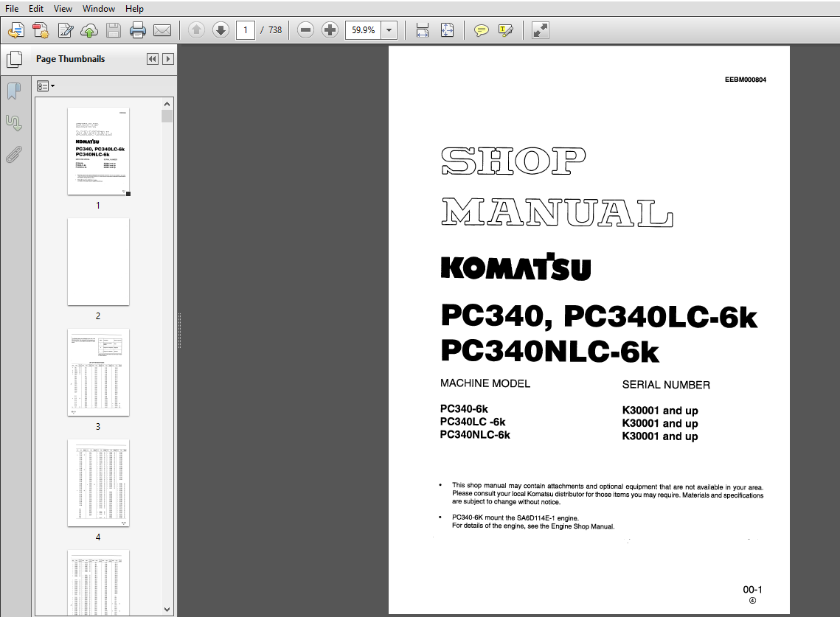Select the partially visible page 5 thumbnail
840x617 pixels.
coord(99,582)
